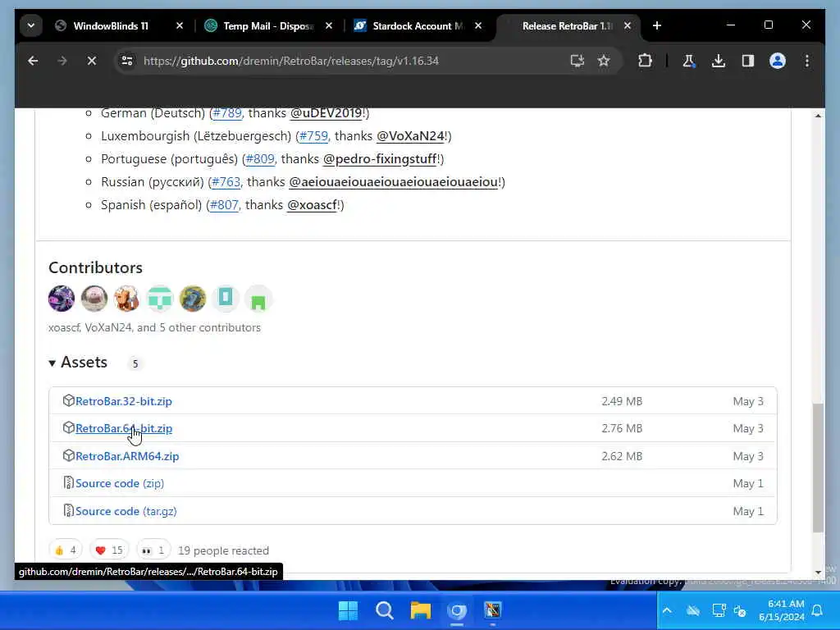Click the second contributor avatar
This screenshot has height=630, width=840.
[94, 299]
